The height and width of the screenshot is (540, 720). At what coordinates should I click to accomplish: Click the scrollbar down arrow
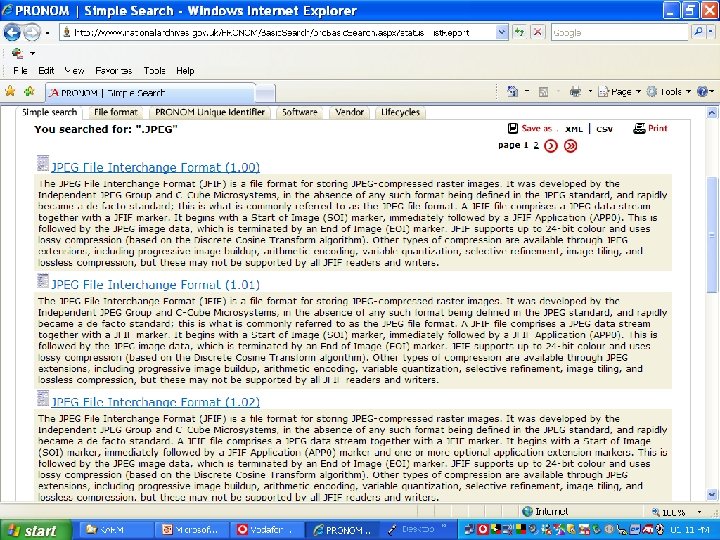click(x=712, y=495)
